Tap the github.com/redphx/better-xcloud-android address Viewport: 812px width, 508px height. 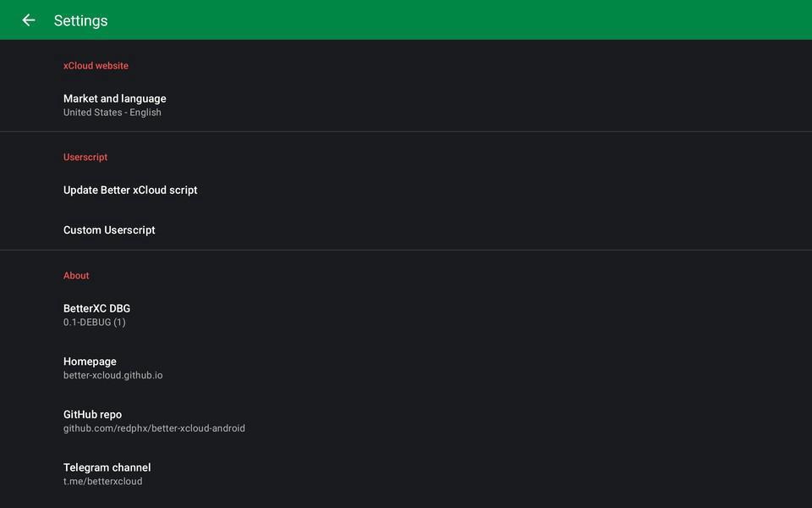[154, 428]
